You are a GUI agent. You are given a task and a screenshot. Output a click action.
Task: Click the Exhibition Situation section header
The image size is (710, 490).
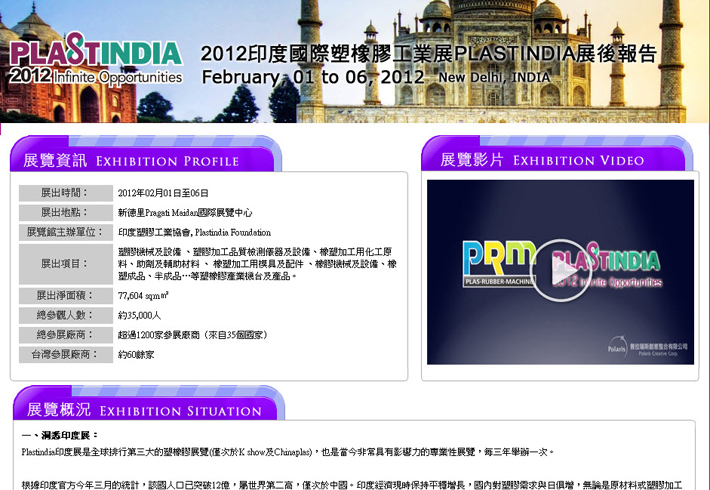pos(149,403)
